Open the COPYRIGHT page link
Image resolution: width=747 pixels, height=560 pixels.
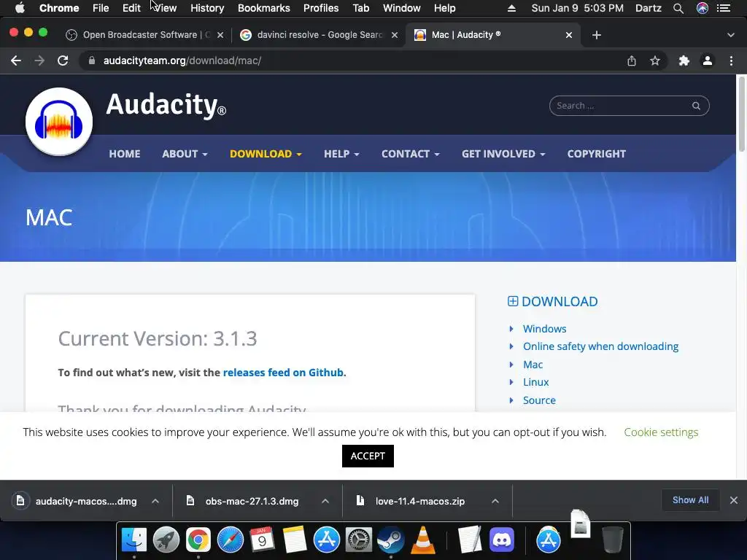pyautogui.click(x=597, y=154)
